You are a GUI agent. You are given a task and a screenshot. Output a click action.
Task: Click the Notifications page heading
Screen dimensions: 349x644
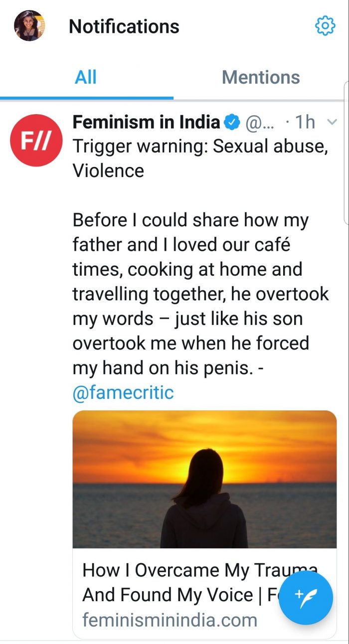pos(124,26)
